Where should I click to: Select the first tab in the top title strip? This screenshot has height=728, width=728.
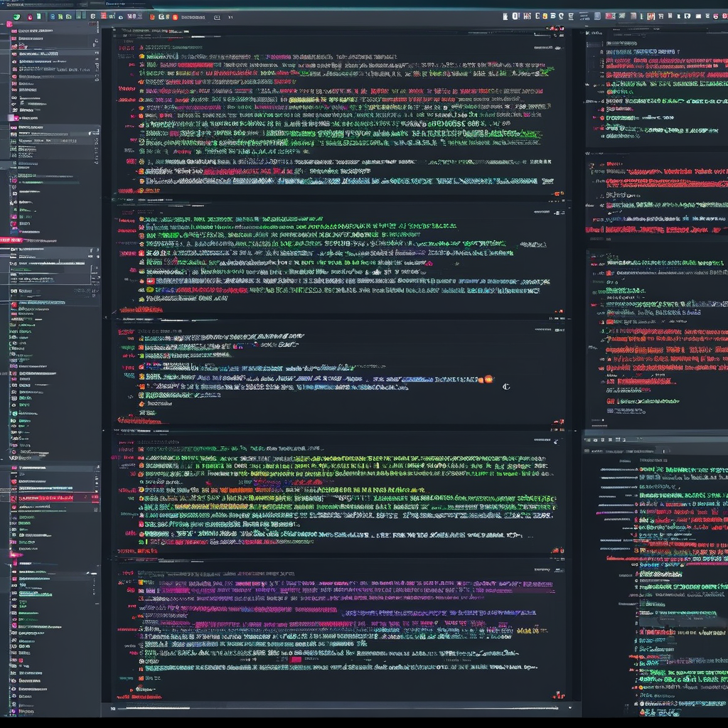click(x=21, y=4)
